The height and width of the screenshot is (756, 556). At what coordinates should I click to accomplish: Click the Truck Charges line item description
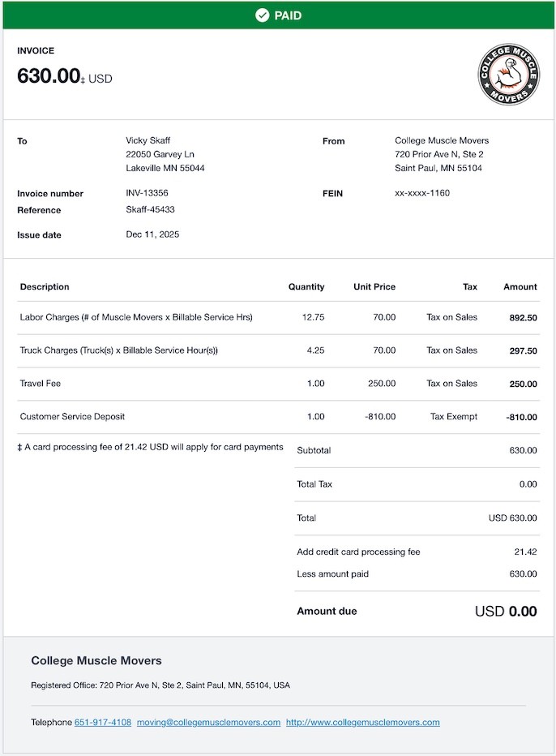(x=118, y=350)
